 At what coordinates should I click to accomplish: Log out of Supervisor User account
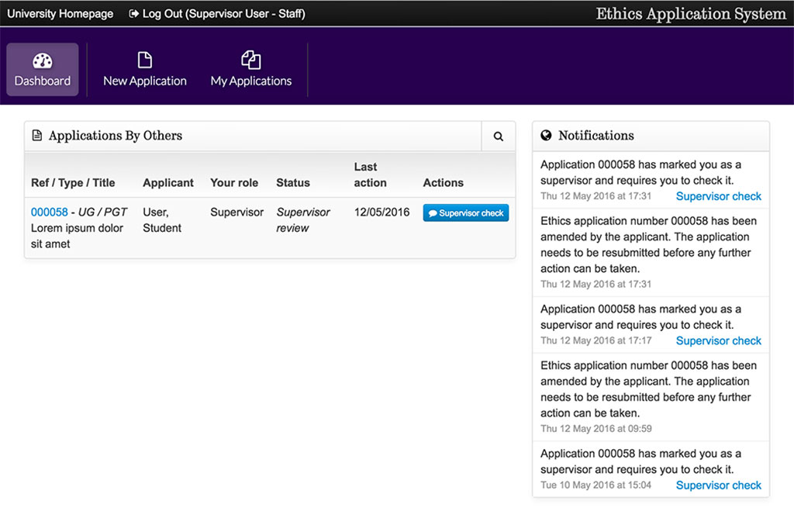coord(217,14)
